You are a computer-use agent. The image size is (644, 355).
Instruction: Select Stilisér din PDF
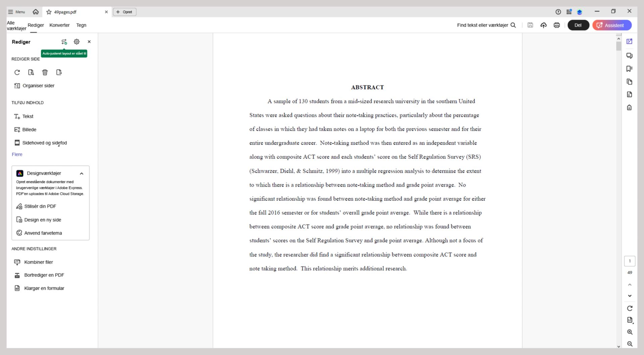pos(36,206)
